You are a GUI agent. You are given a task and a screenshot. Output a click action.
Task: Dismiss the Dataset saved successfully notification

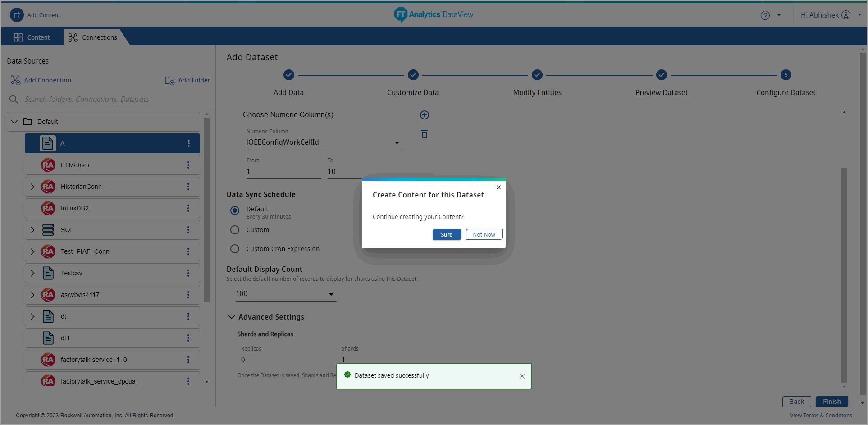522,376
